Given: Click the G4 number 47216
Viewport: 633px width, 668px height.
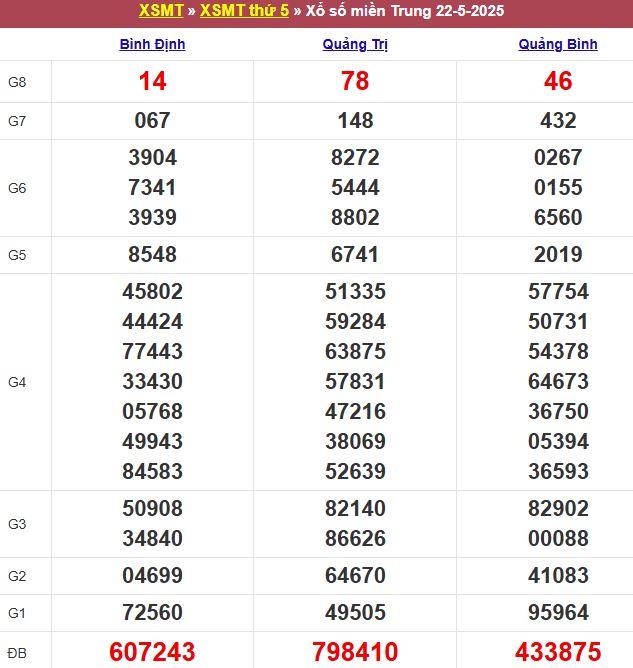Looking at the screenshot, I should coord(355,412).
